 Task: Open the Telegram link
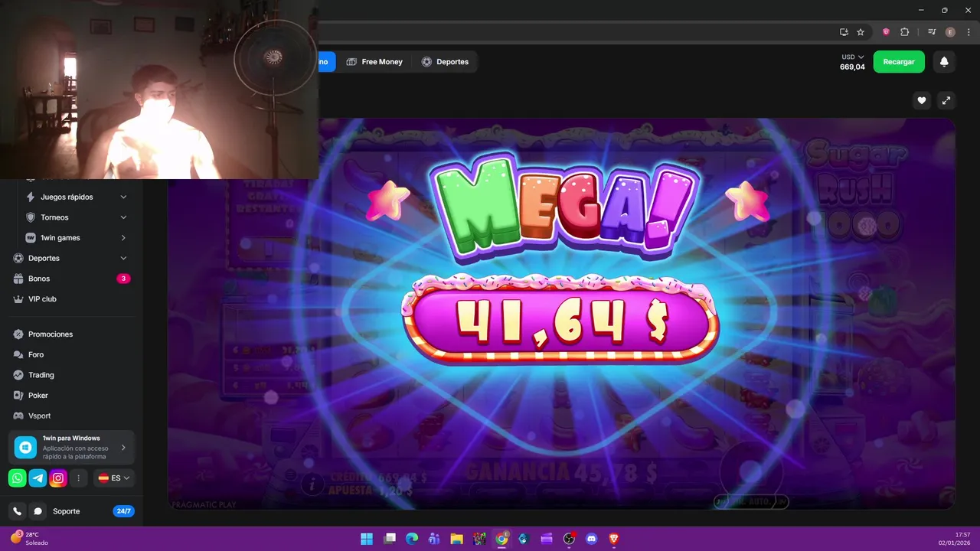click(38, 478)
